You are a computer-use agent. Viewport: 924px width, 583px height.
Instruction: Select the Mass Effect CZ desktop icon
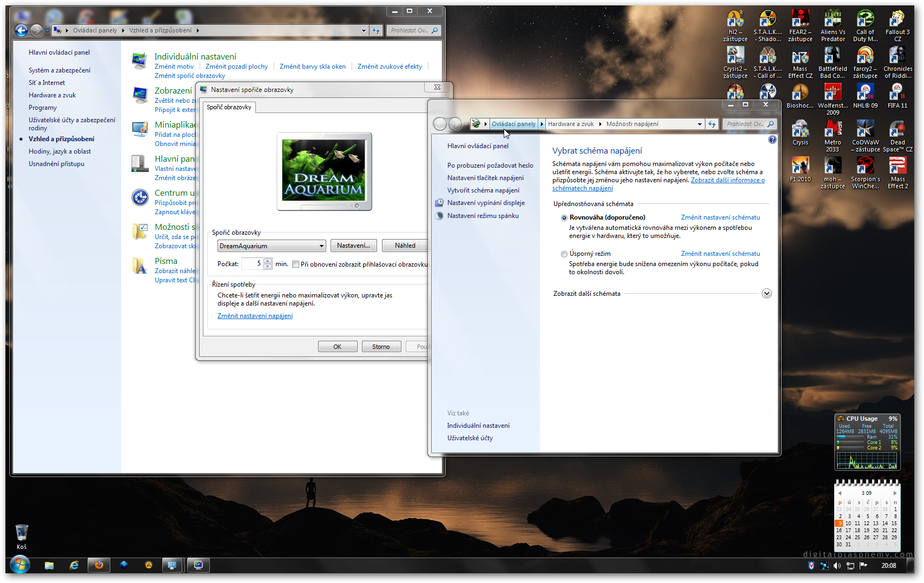tap(800, 62)
